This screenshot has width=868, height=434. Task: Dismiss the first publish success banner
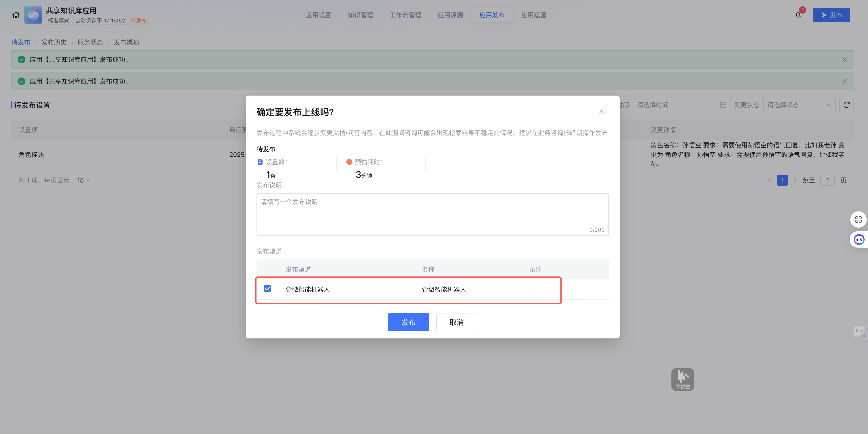coord(844,60)
